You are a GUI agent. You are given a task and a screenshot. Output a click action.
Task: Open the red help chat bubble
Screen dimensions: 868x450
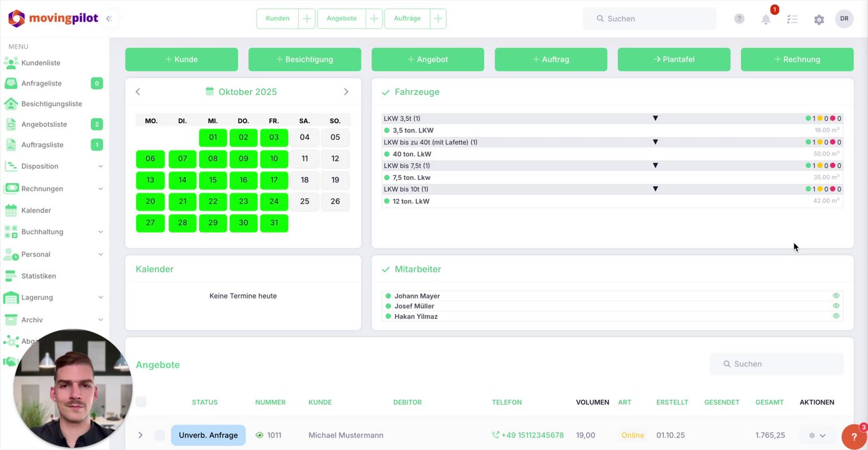pos(854,437)
